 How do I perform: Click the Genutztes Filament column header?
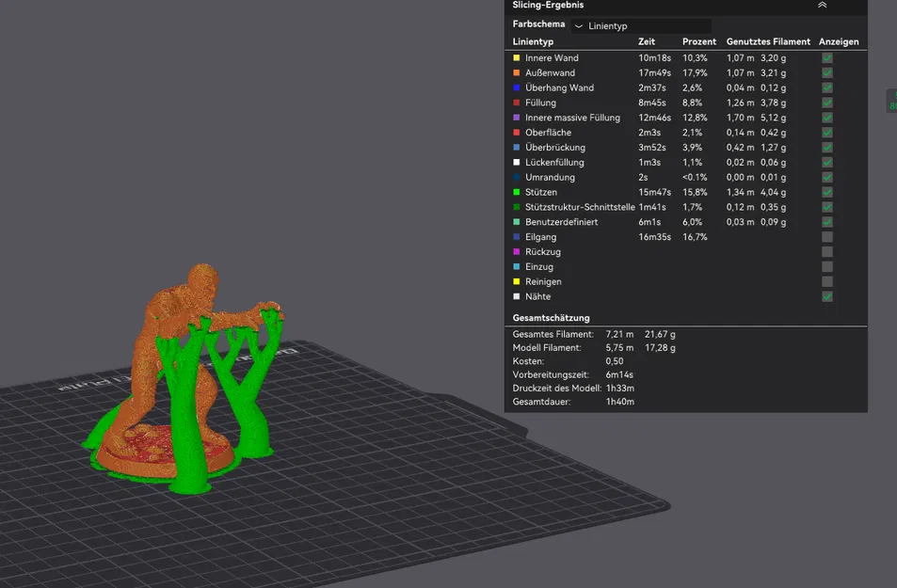[768, 41]
